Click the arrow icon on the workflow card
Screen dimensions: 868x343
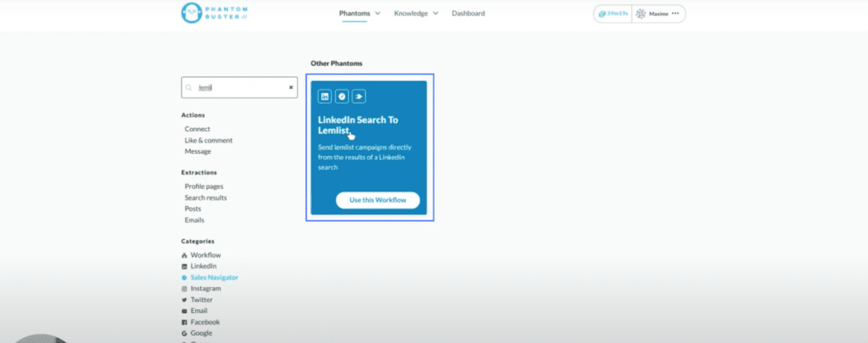[x=359, y=96]
